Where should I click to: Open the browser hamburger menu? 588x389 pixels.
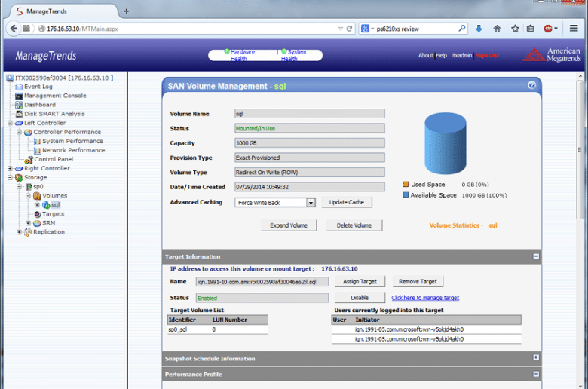[x=574, y=28]
